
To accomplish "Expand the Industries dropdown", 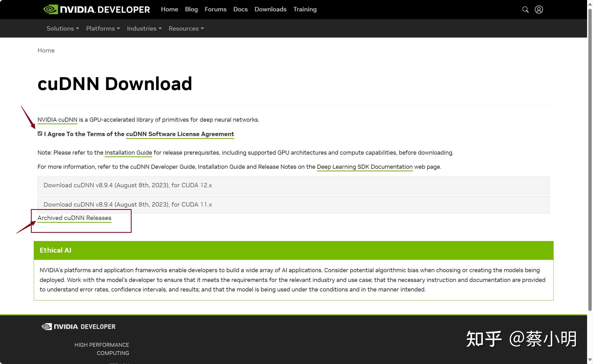I will tap(144, 29).
